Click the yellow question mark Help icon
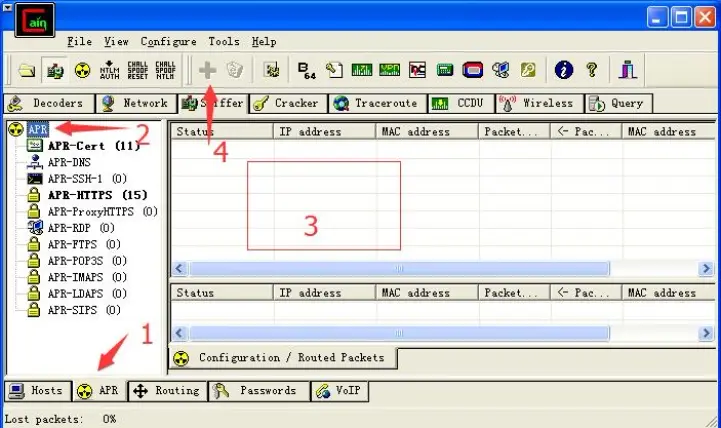 click(x=592, y=70)
